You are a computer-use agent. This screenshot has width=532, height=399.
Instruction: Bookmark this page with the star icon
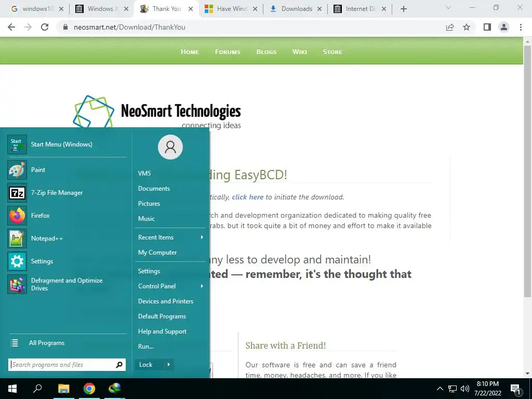point(467,27)
